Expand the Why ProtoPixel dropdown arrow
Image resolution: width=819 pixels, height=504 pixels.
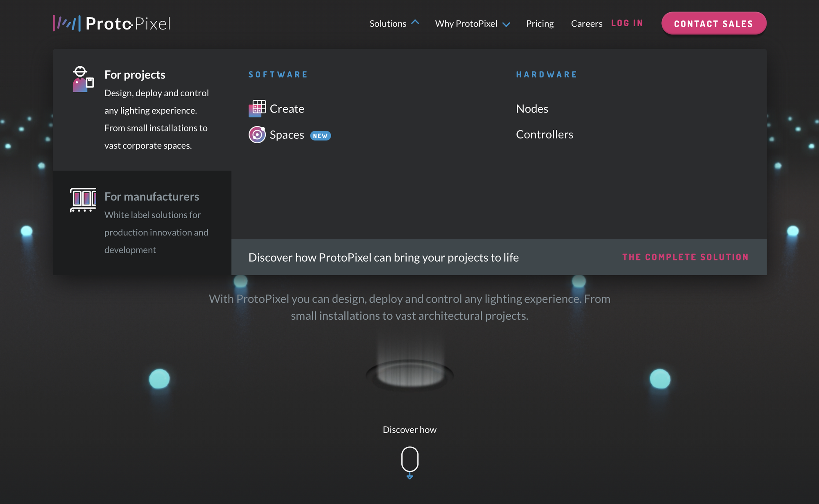tap(506, 24)
